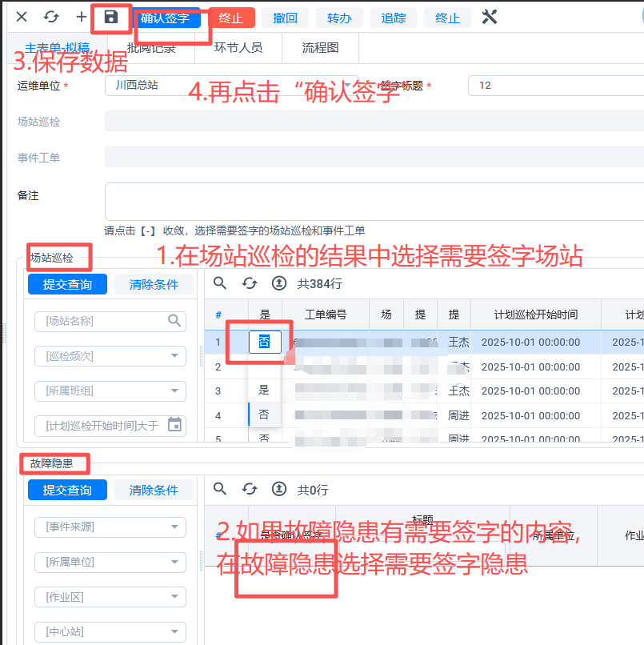The image size is (644, 645).
Task: Click the plus icon in top toolbar
Action: pos(81,17)
